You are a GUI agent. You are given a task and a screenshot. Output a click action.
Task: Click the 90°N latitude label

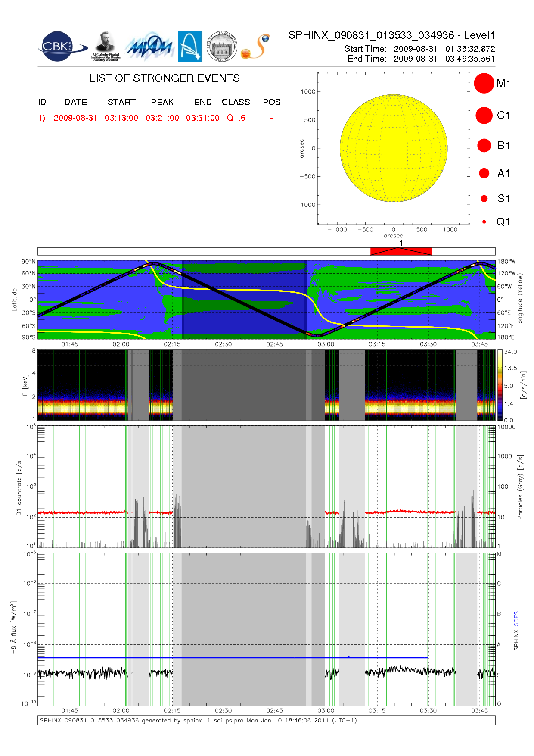coord(29,262)
